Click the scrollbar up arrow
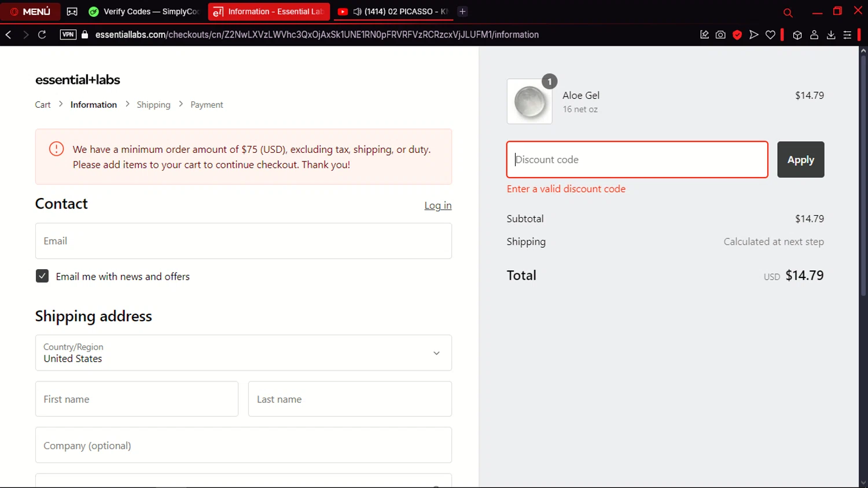 [x=863, y=51]
